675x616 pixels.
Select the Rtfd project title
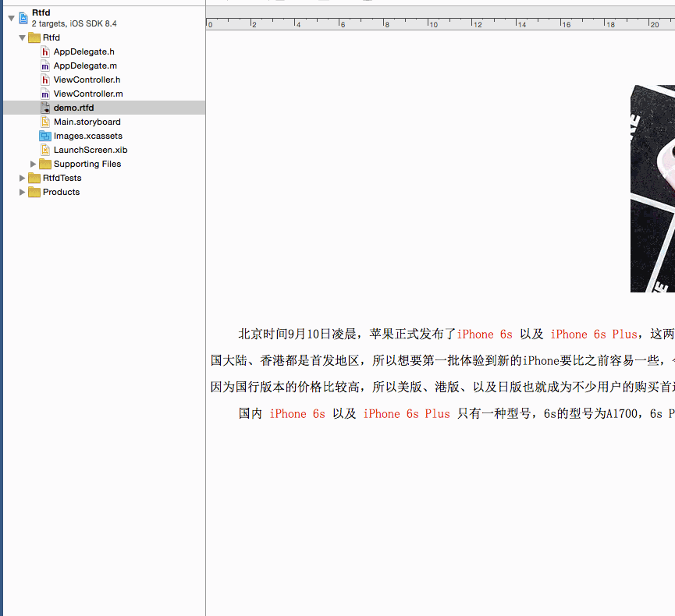coord(41,12)
